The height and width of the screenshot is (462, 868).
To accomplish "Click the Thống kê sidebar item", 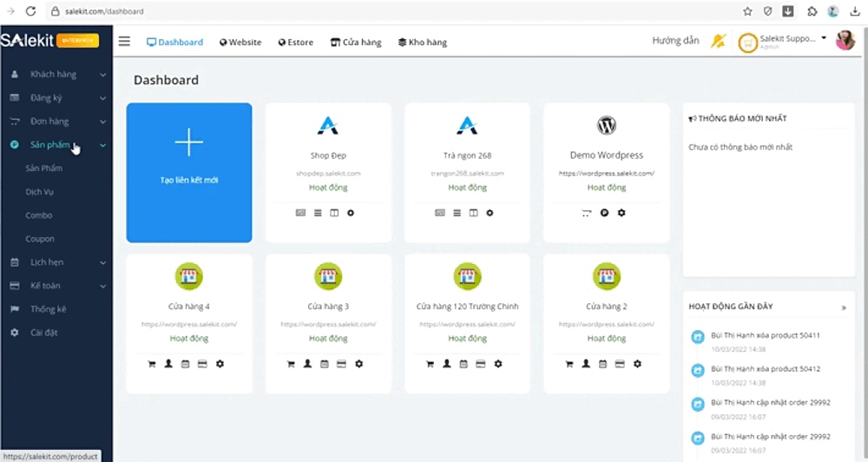I will [x=49, y=309].
